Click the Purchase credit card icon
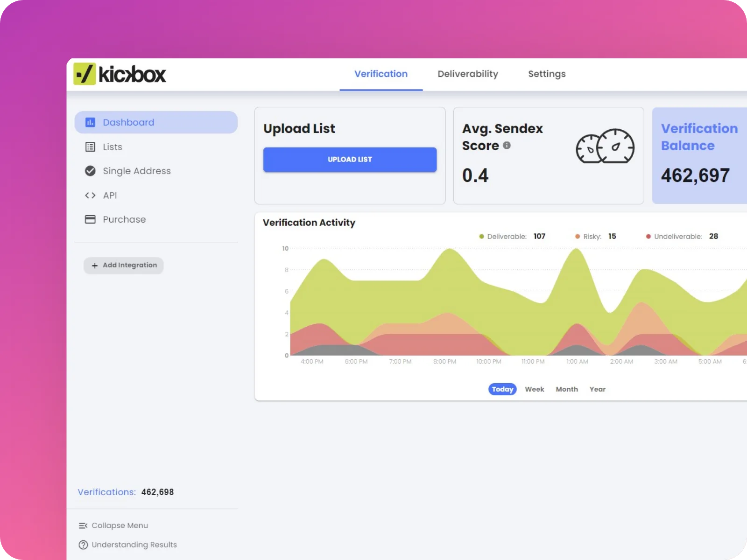The width and height of the screenshot is (747, 560). (90, 219)
